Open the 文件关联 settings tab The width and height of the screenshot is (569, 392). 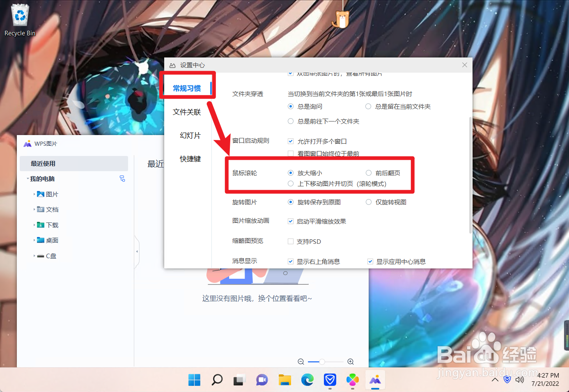coord(187,112)
